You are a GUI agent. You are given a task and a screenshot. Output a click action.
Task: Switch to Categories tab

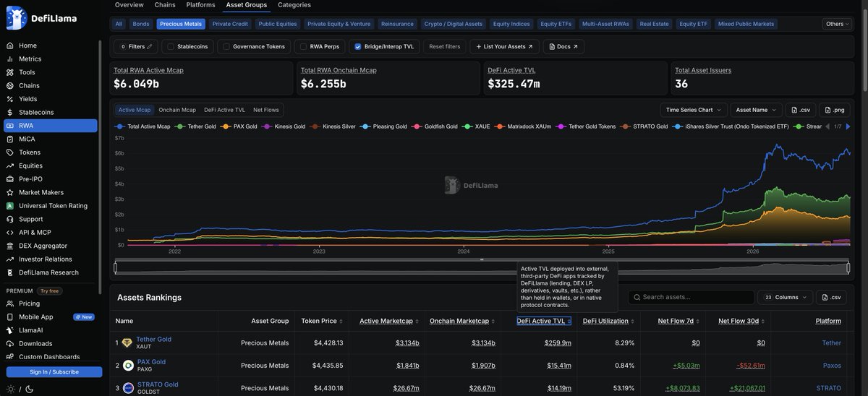click(294, 5)
